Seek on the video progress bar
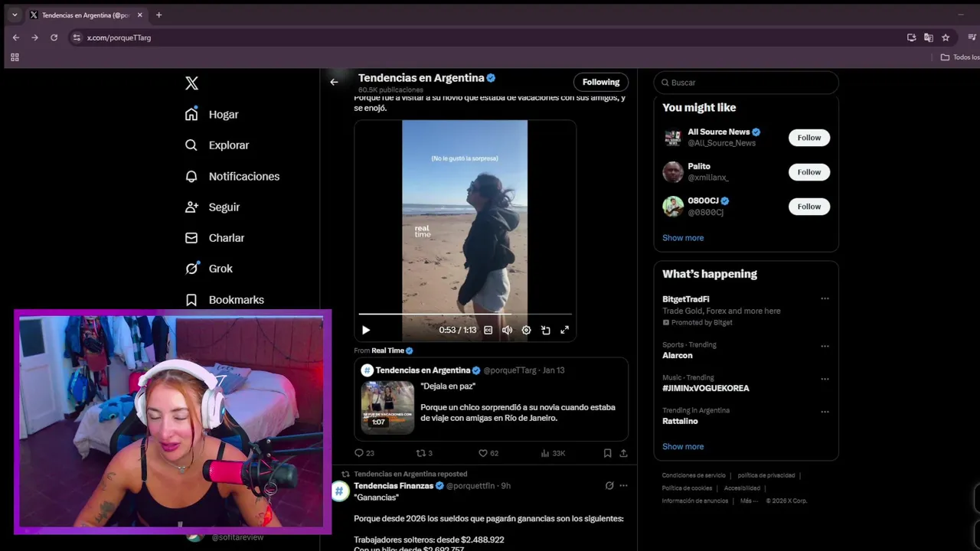 coord(465,314)
